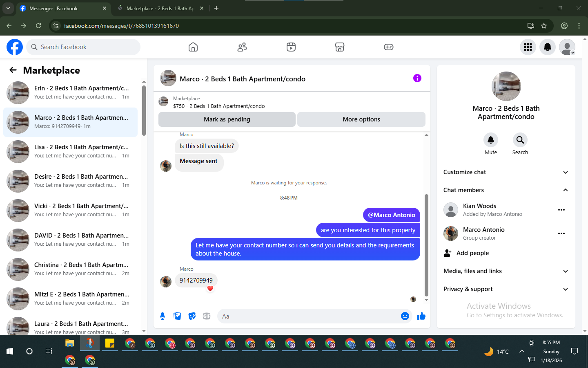
Task: Click the Add people icon
Action: click(448, 253)
